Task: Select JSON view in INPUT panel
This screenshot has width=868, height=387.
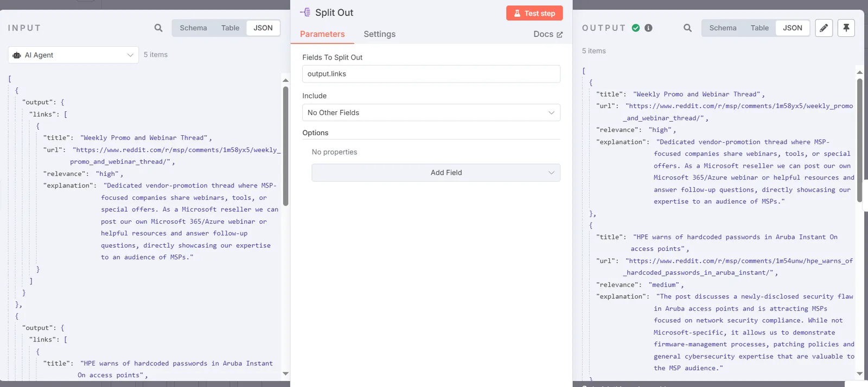Action: (x=263, y=28)
